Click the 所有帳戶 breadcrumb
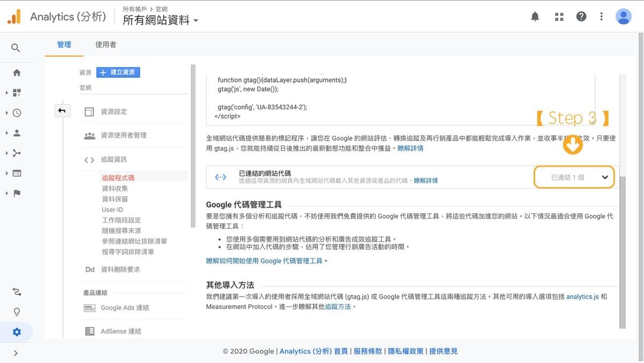 pyautogui.click(x=135, y=9)
